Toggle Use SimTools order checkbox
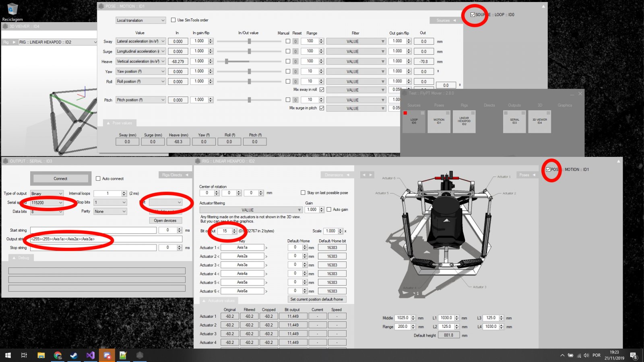The width and height of the screenshot is (644, 362). pos(173,20)
